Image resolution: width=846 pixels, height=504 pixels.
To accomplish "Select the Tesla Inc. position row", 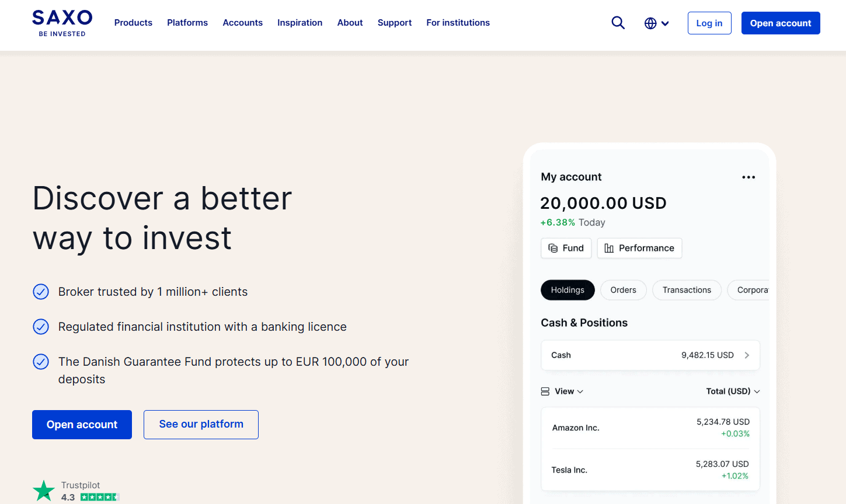I will point(650,470).
